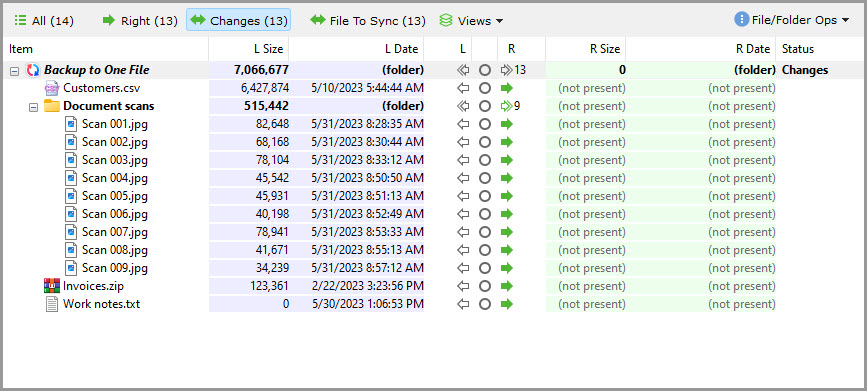Sort by the L Date column header
867x391 pixels.
point(356,49)
